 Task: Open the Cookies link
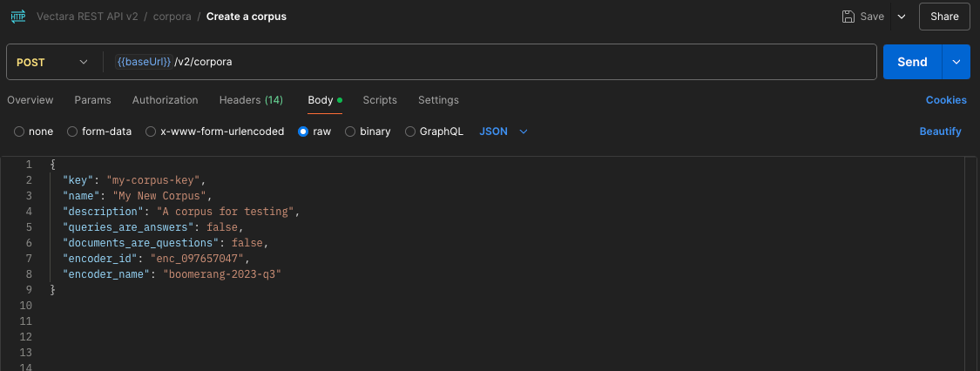click(x=945, y=100)
